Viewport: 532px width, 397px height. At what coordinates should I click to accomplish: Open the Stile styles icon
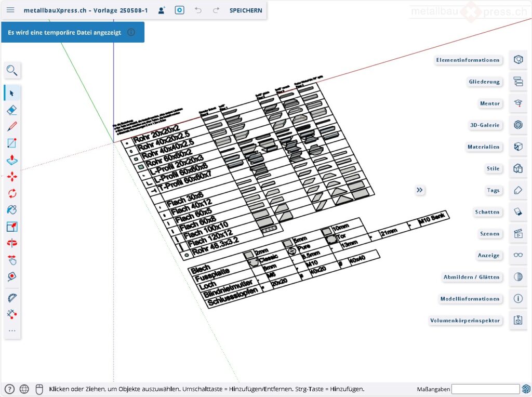point(518,168)
